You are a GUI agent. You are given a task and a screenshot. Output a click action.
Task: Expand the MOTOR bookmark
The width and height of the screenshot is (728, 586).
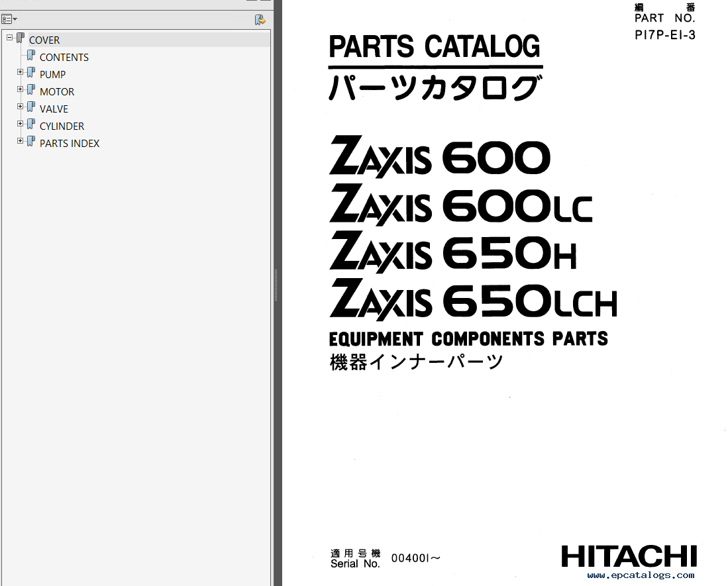coord(20,89)
